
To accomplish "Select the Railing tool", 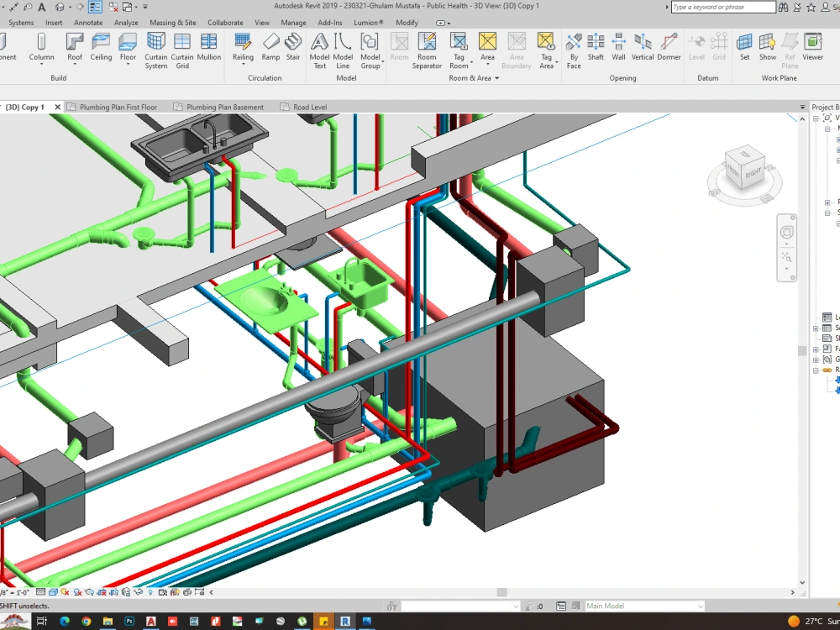I will pyautogui.click(x=243, y=48).
